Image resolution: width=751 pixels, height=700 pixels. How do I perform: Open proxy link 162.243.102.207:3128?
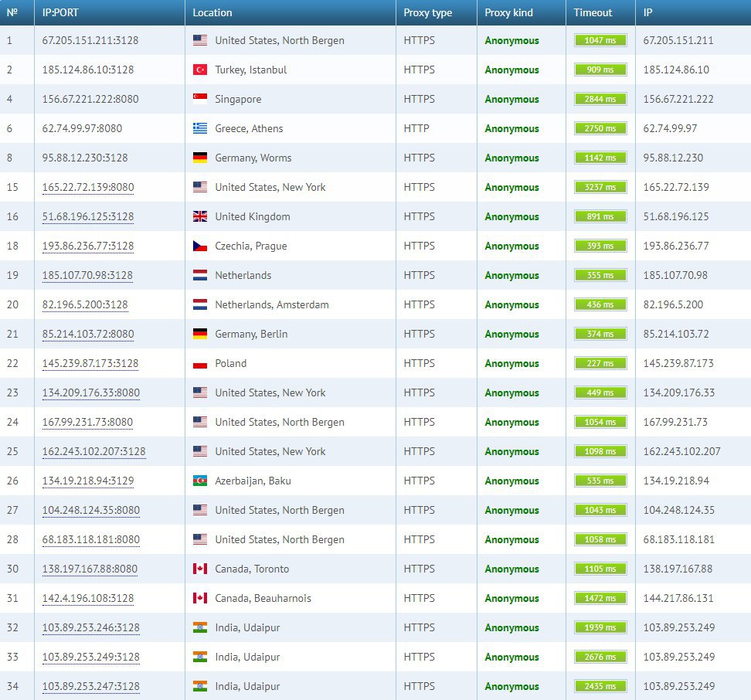(x=94, y=451)
